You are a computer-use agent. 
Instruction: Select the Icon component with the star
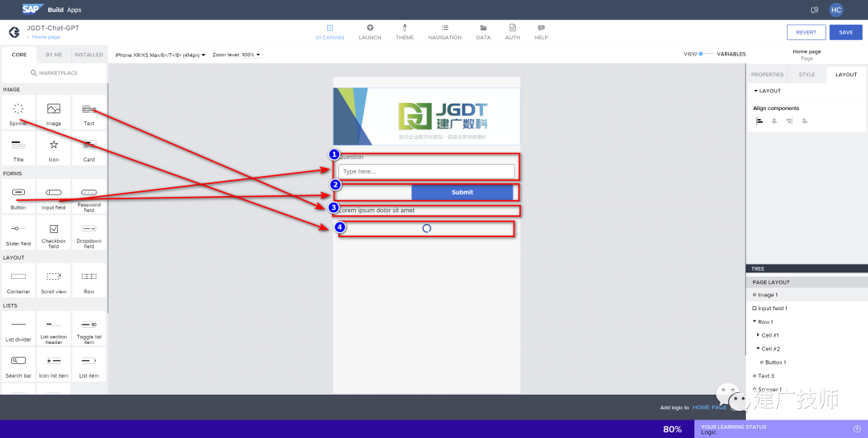coord(54,149)
